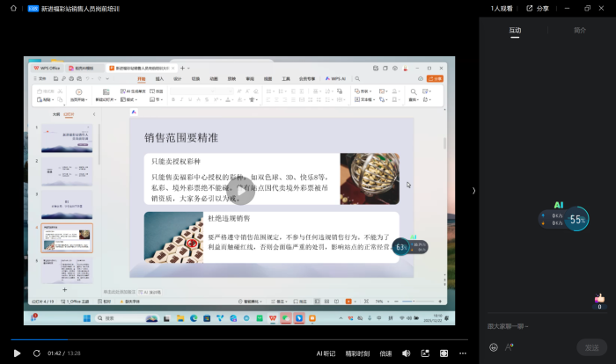The height and width of the screenshot is (364, 616).
Task: Open the 形状 shapes dropdown
Action: coord(363,91)
